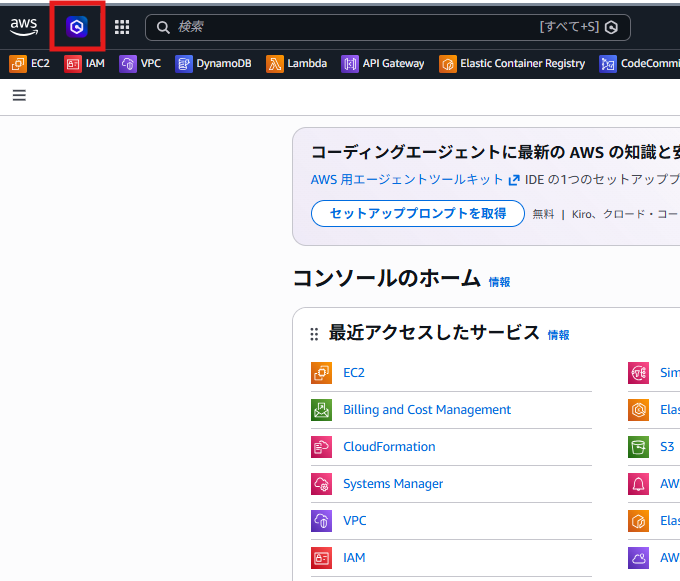Click the orange icon above the S3 row
This screenshot has height=581, width=680.
pos(638,410)
